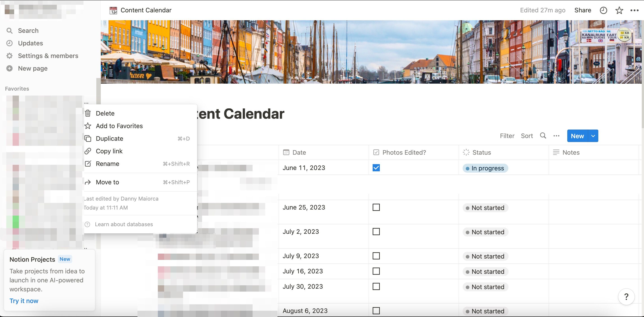Toggle the checked Photos Edited checkbox

coord(376,167)
